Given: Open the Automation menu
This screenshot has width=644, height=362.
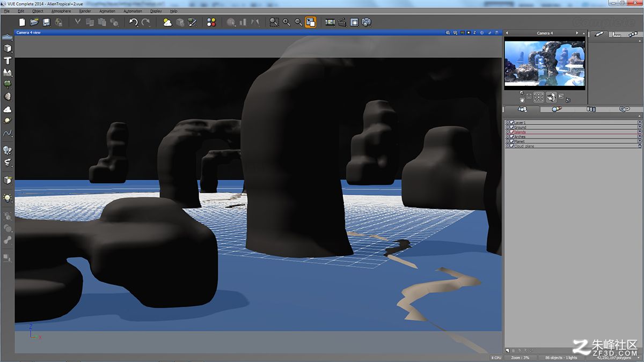Looking at the screenshot, I should 133,11.
